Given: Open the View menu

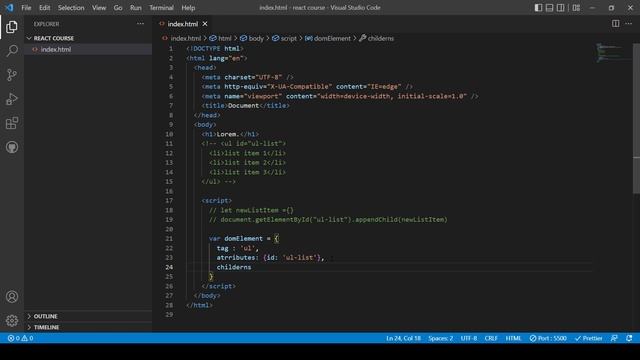Looking at the screenshot, I should 99,8.
